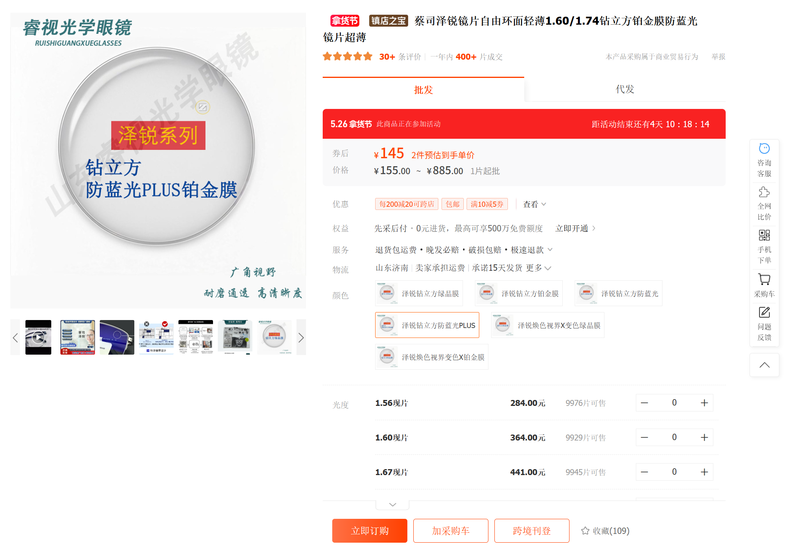
Task: Click 加采购车 add to cart button
Action: coord(451,531)
